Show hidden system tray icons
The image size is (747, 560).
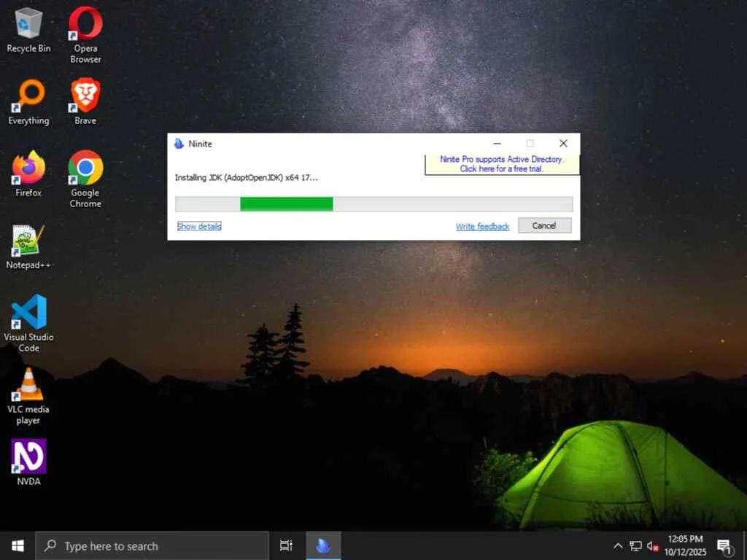[617, 546]
